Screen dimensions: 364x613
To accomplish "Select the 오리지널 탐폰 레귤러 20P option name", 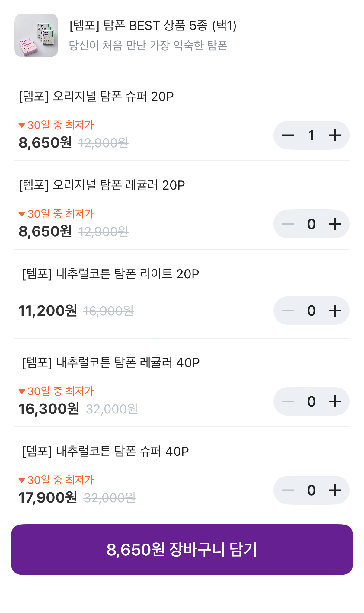I will (102, 185).
